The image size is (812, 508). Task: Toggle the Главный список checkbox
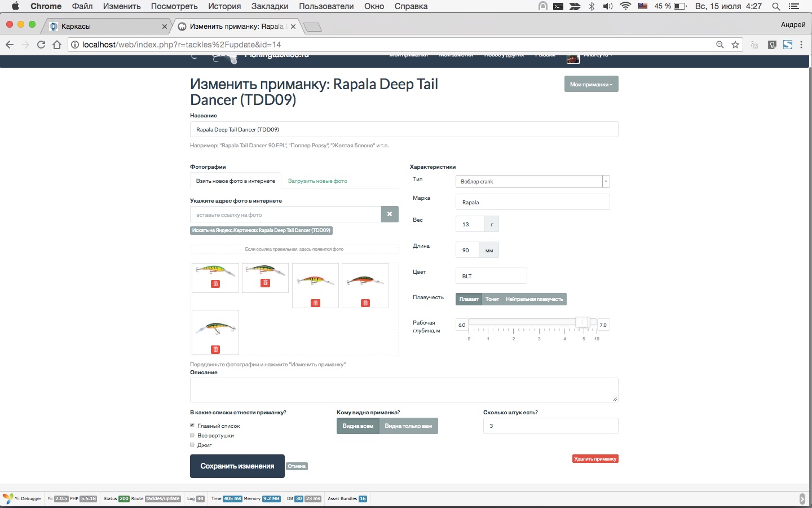tap(192, 426)
